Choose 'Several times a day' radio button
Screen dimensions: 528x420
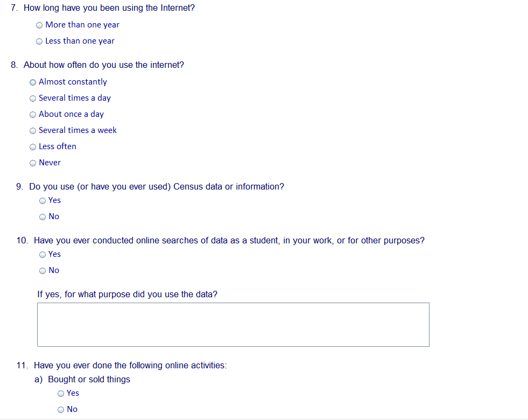33,99
